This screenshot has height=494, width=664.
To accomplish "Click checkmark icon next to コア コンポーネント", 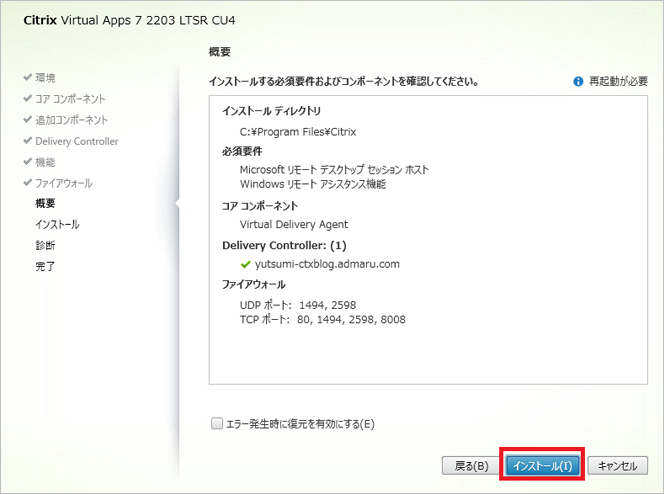I will pyautogui.click(x=28, y=98).
